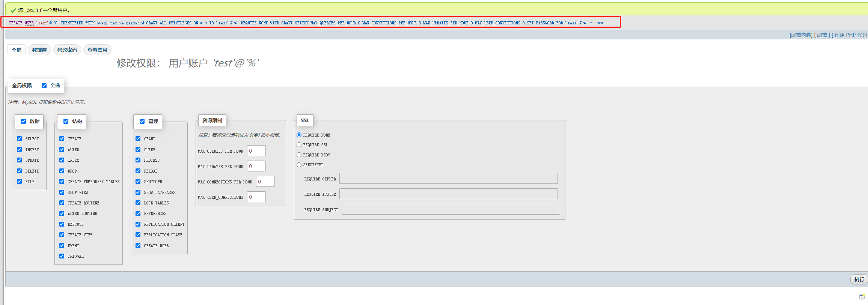The width and height of the screenshot is (868, 305).
Task: Toggle the 管理 group checkbox
Action: [142, 121]
